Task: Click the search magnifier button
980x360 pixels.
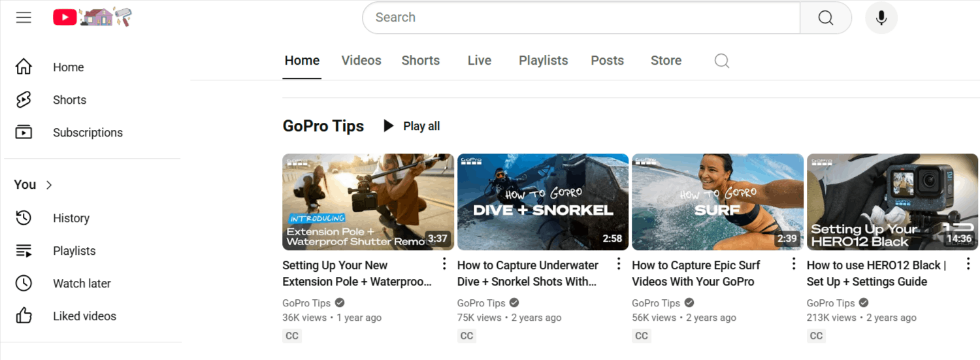Action: click(825, 18)
